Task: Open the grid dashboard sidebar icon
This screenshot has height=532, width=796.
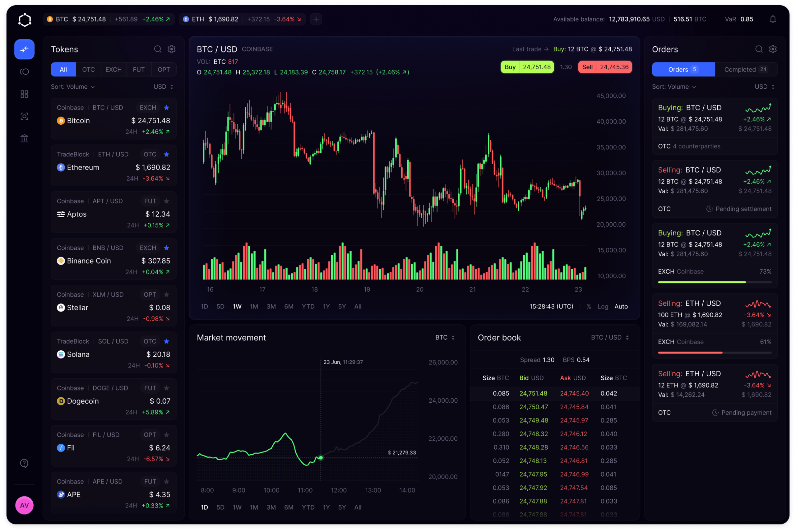Action: [25, 94]
